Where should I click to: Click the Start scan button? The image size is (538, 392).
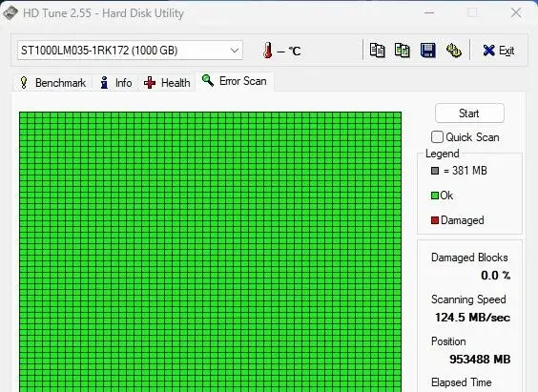469,113
